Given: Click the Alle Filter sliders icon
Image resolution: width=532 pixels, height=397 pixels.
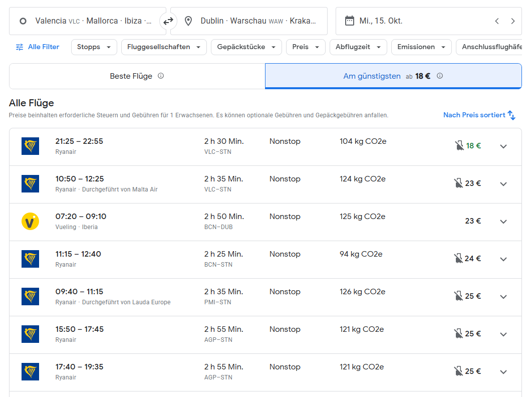Looking at the screenshot, I should (20, 47).
